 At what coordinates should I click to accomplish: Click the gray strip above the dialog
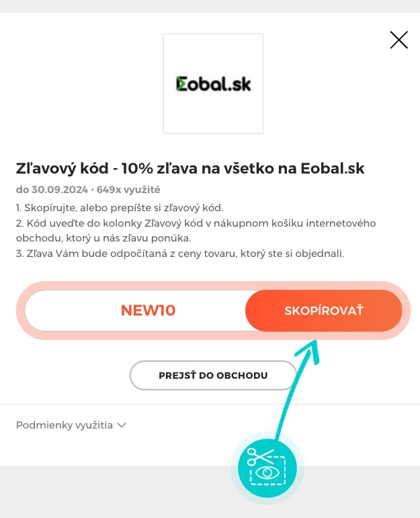point(210,5)
